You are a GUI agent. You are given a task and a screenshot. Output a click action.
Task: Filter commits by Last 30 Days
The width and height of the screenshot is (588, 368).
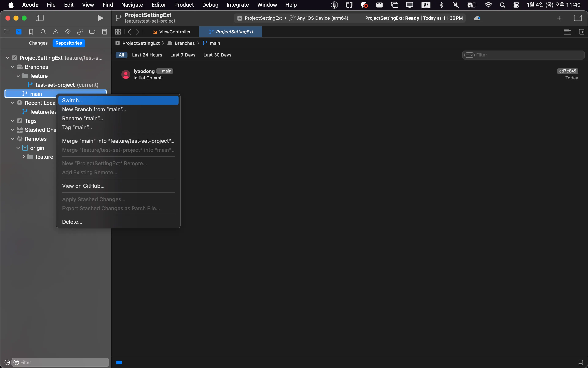(217, 55)
